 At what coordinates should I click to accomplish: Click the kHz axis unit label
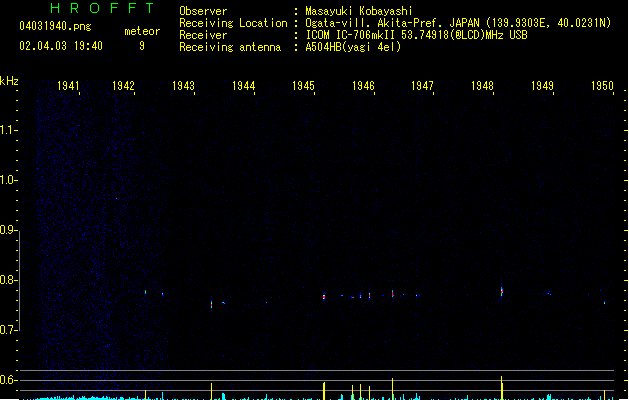tap(9, 81)
